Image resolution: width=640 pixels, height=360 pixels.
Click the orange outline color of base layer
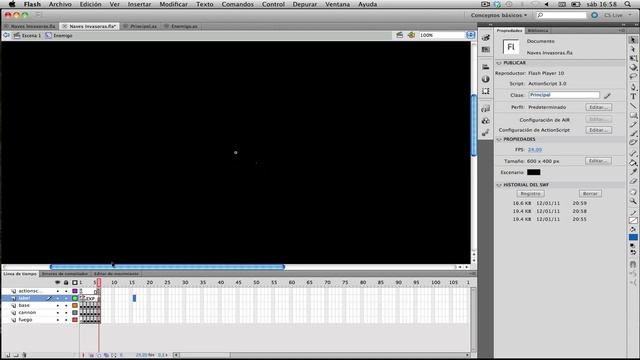75,305
